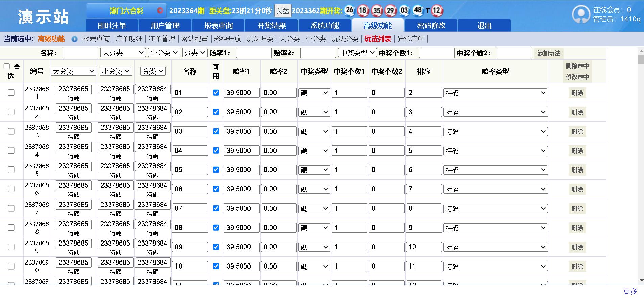
Task: Click the blue arrow icon after 高级功能
Action: pos(74,39)
